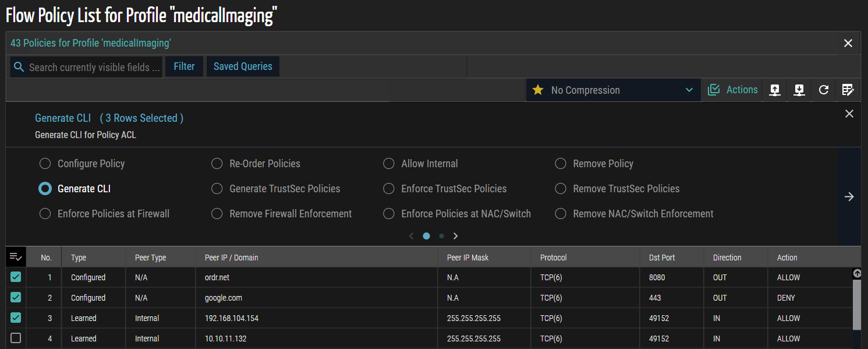This screenshot has height=349, width=868.
Task: Sort by the Dst Port column header
Action: coord(662,258)
